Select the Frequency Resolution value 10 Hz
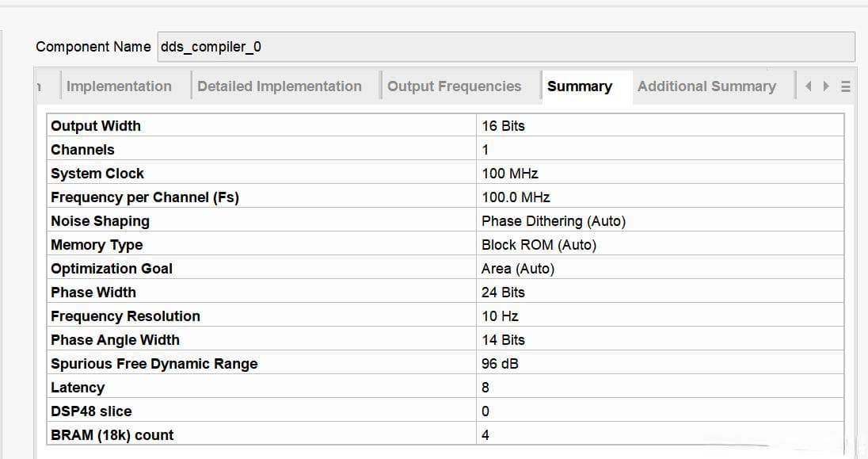Viewport: 868px width, 459px height. pyautogui.click(x=500, y=316)
